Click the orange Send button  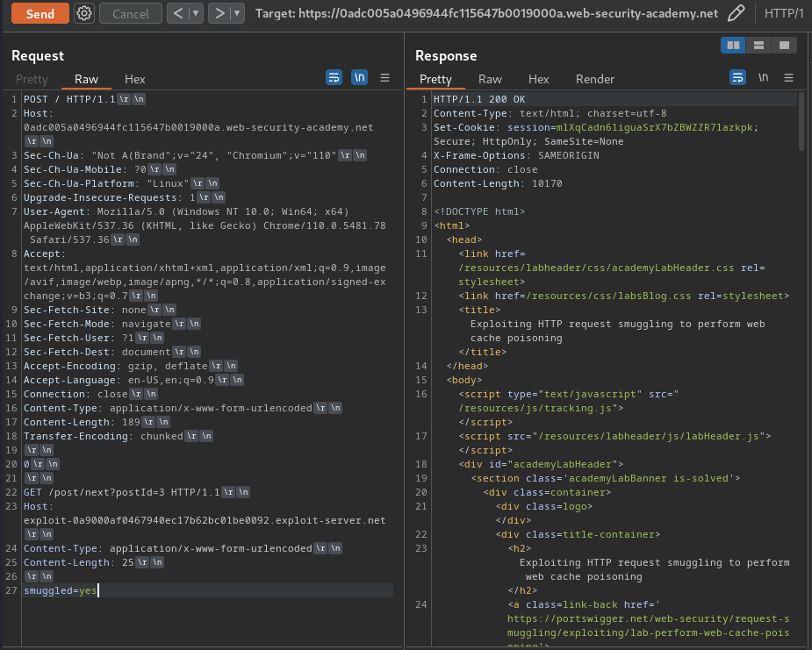(40, 13)
